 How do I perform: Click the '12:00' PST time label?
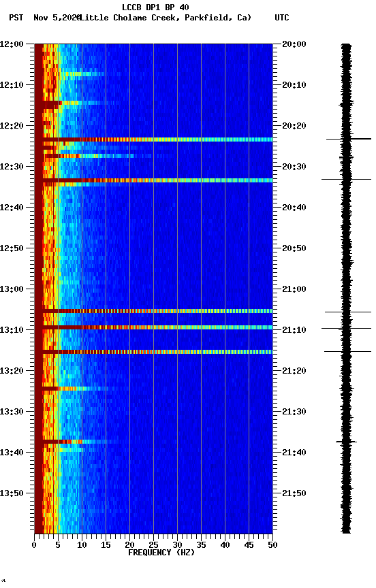[12, 44]
